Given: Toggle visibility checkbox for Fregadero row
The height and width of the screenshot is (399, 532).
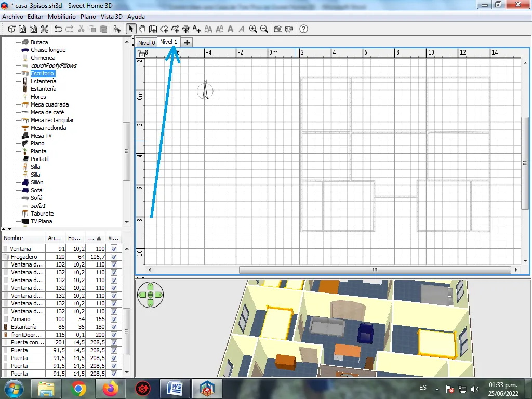Looking at the screenshot, I should 114,257.
